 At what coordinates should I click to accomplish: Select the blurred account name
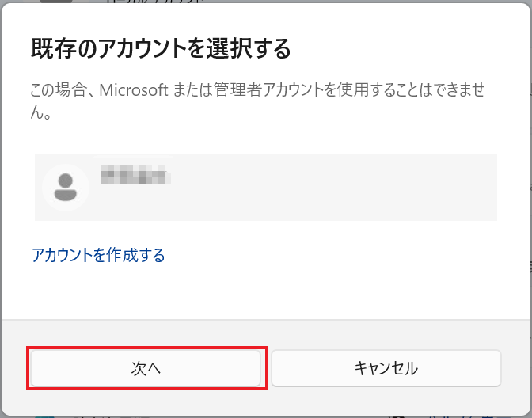point(136,173)
